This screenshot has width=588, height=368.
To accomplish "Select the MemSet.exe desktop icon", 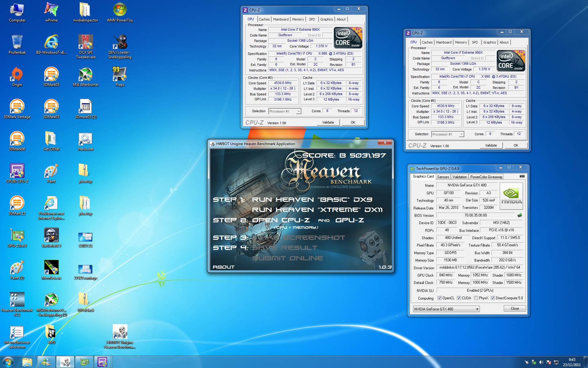I will pos(51,270).
